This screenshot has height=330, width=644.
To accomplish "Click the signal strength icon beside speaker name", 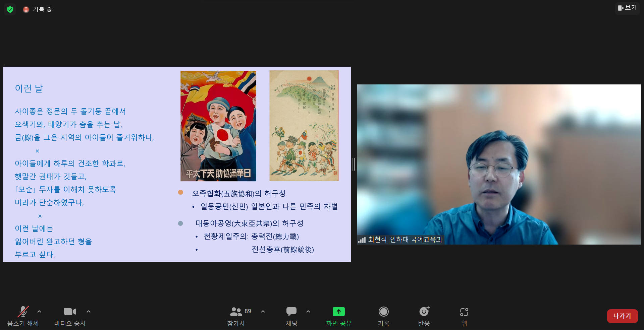I will 362,240.
